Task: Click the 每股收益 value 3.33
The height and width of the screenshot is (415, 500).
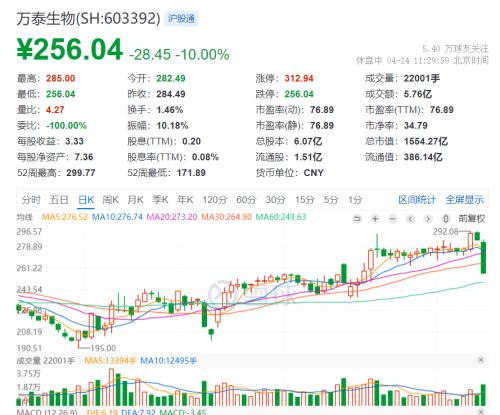Action: tap(75, 141)
